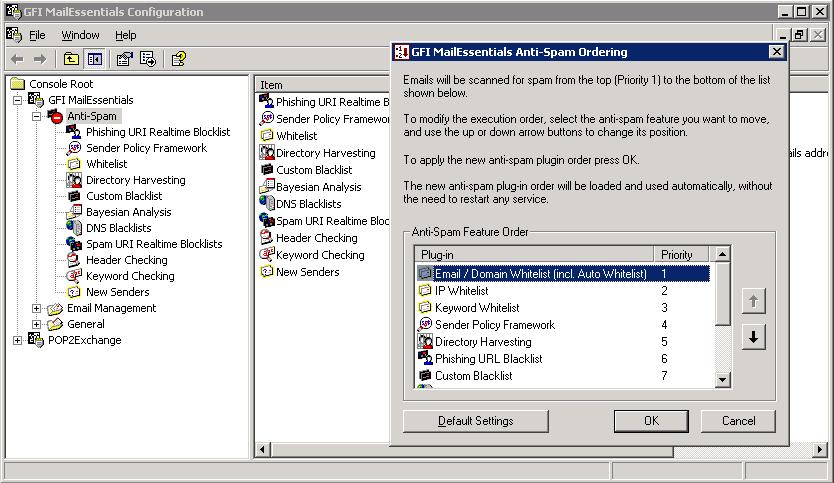Close the Anti-Spam Ordering dialog

777,52
